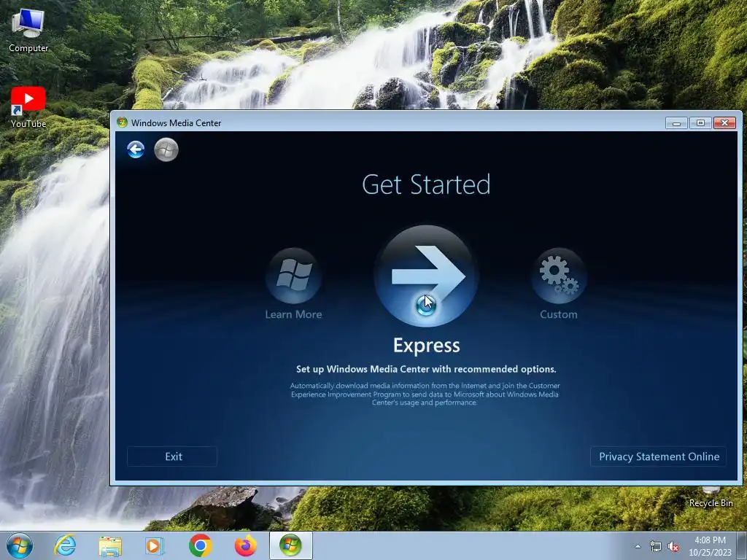The image size is (747, 560).
Task: Click the Media Center green start orb
Action: [x=166, y=149]
